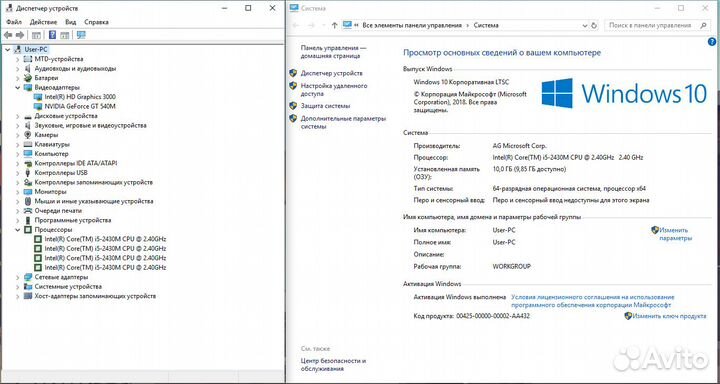Select the NVIDIA GeForce GT 540M adapter icon
This screenshot has width=720, height=384.
38,106
